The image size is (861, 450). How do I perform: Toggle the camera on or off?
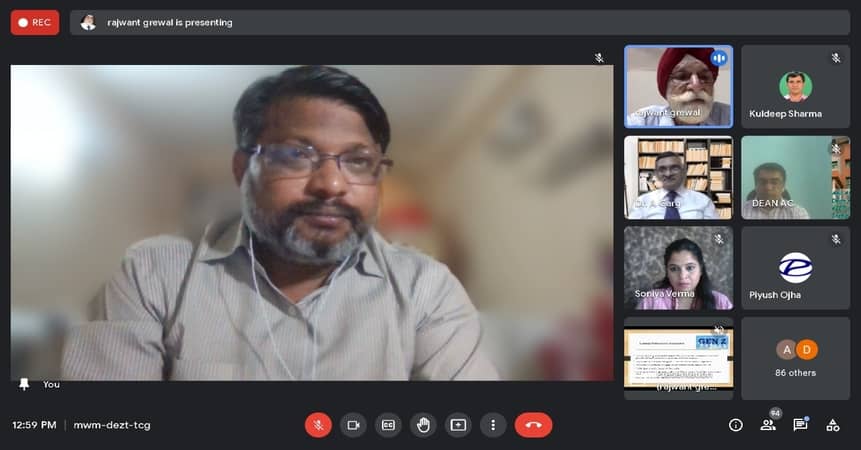pos(353,425)
